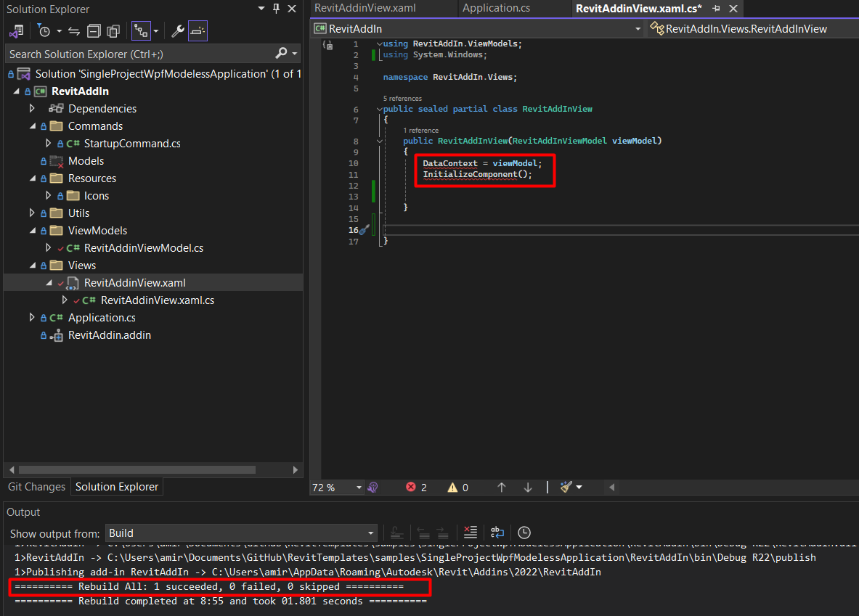
Task: Open Solution Explorer window options dropdown arrow
Action: click(261, 8)
